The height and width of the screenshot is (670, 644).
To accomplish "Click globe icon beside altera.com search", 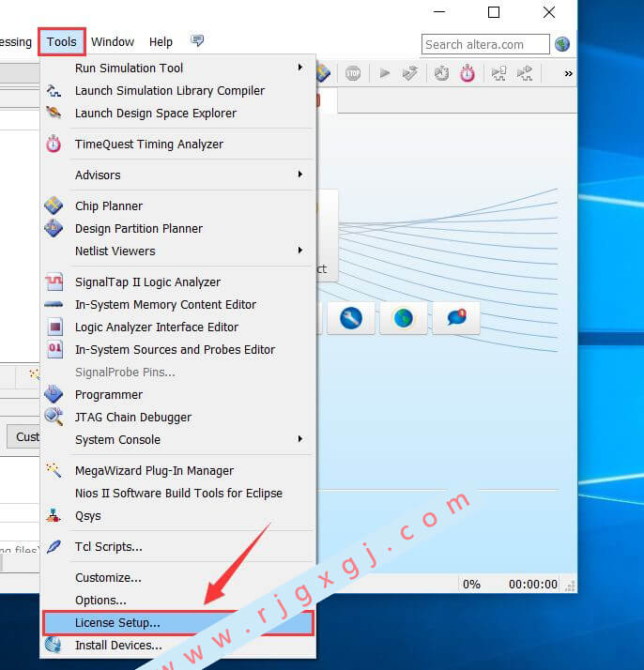I will pyautogui.click(x=562, y=44).
